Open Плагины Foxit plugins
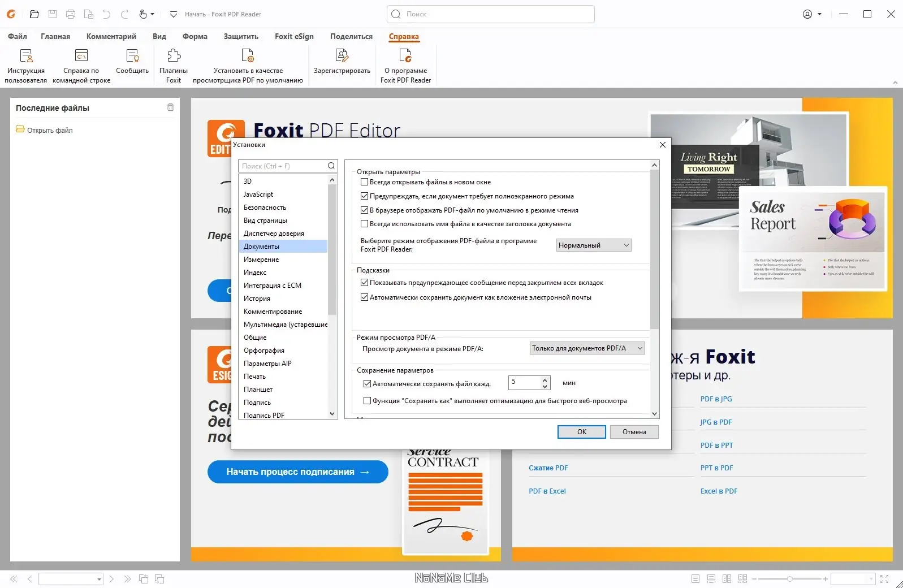The image size is (903, 588). (x=174, y=66)
